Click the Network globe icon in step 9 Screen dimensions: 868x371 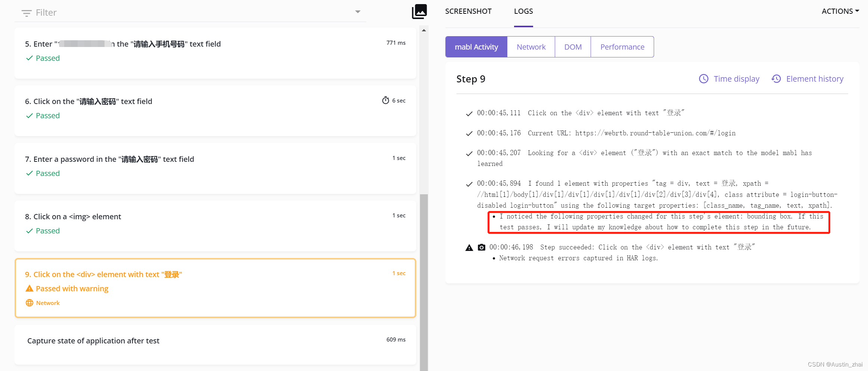29,303
